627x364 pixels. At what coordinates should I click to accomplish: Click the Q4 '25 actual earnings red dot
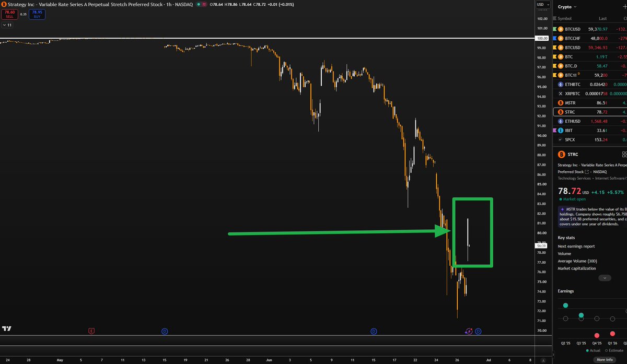597,335
